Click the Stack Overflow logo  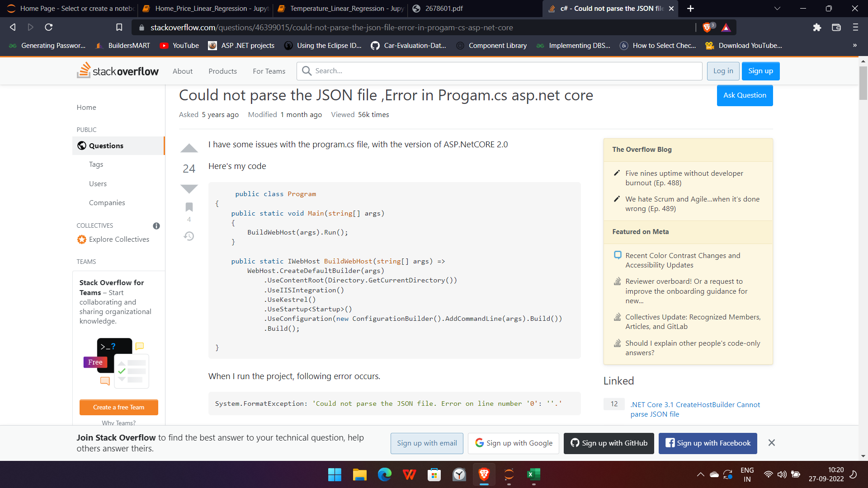coord(118,71)
